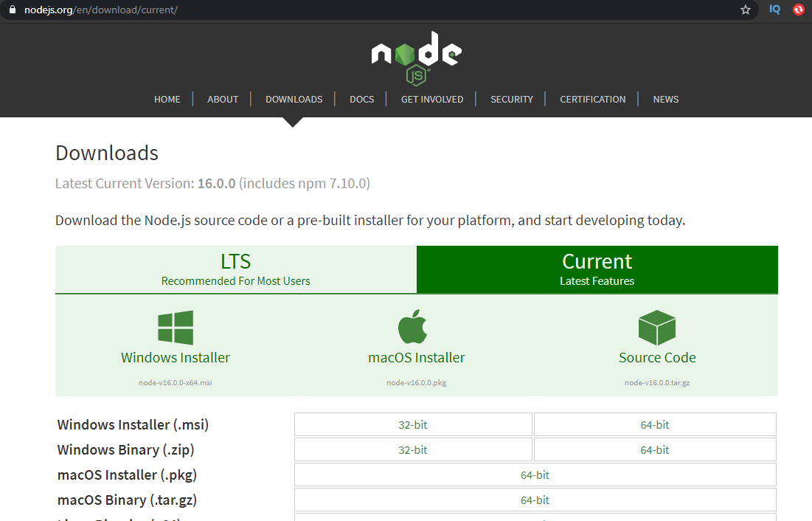Download macOS Binary (.tar.gz) 64-bit
The width and height of the screenshot is (812, 521).
tap(535, 500)
